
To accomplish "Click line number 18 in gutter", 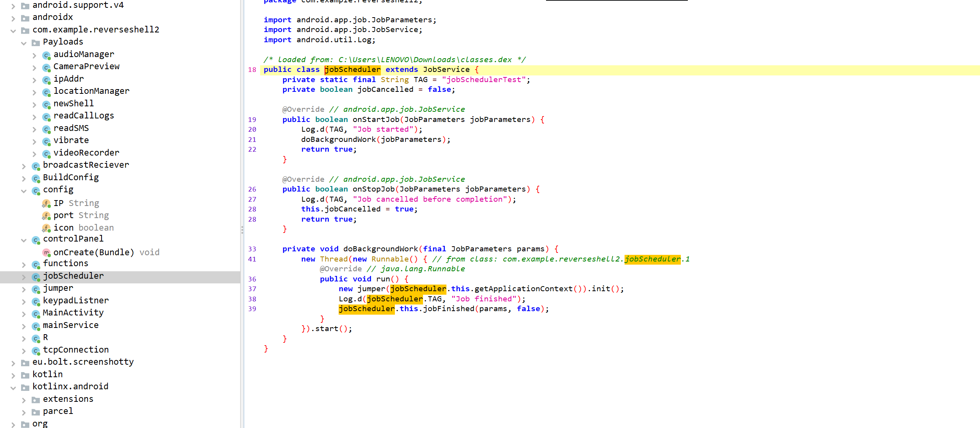I will 252,70.
